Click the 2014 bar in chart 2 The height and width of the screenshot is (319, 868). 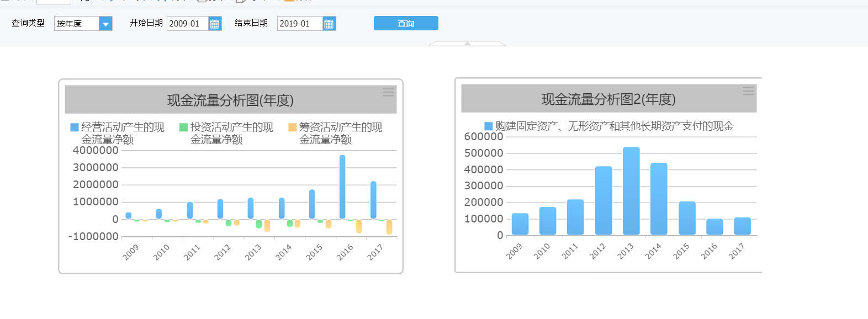click(659, 199)
